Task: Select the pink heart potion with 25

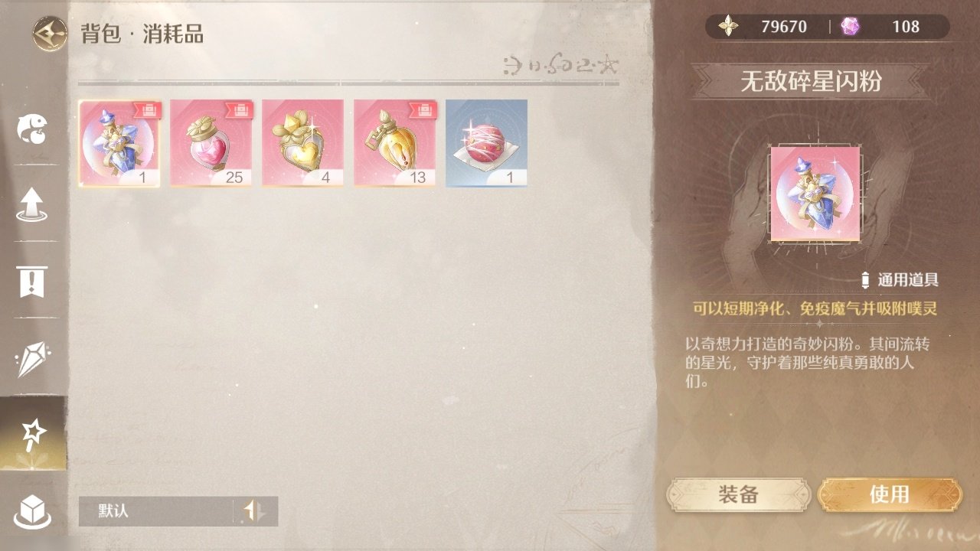Action: click(x=211, y=143)
